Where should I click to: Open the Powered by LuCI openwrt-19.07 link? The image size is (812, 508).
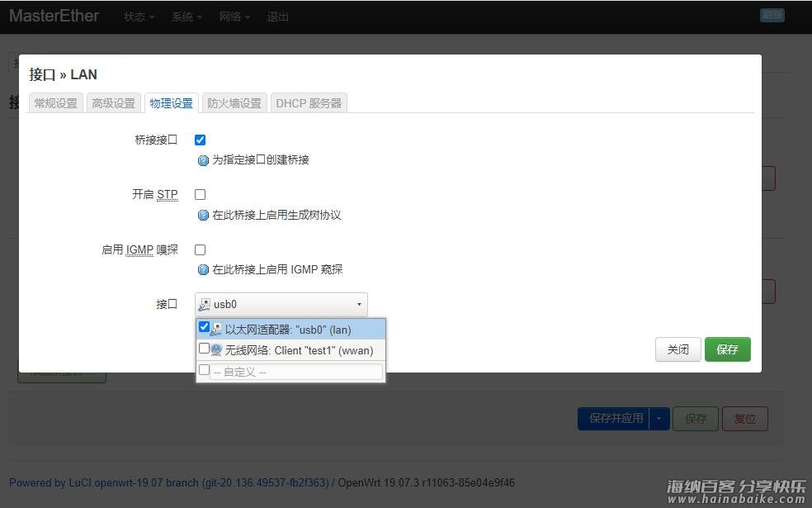pyautogui.click(x=169, y=482)
